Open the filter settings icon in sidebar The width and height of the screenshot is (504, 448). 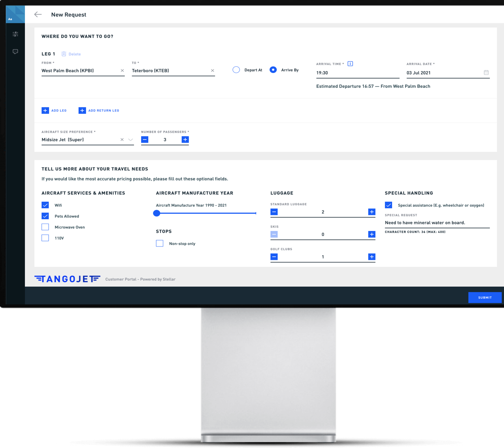15,34
